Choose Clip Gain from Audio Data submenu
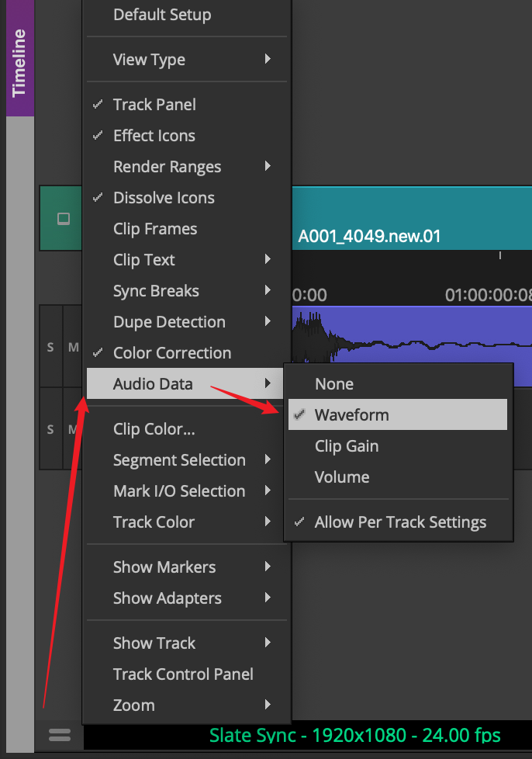Viewport: 532px width, 759px height. click(347, 446)
